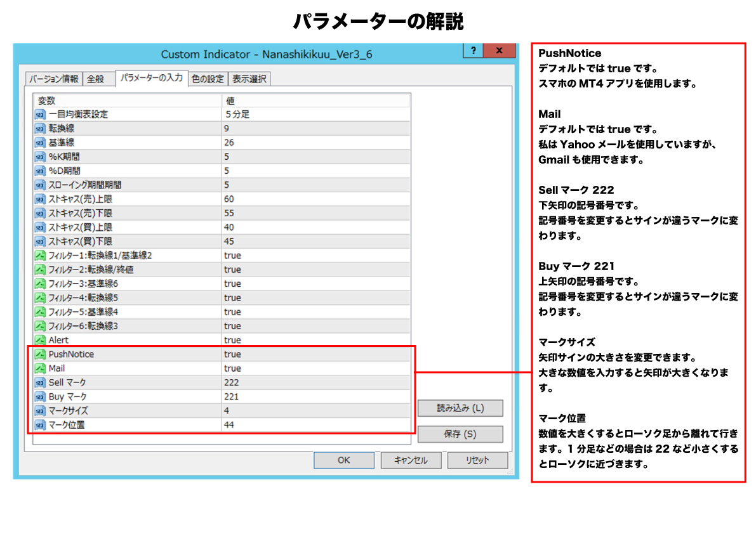Image resolution: width=756 pixels, height=534 pixels.
Task: Click the マーク位置 value 44
Action: point(229,425)
